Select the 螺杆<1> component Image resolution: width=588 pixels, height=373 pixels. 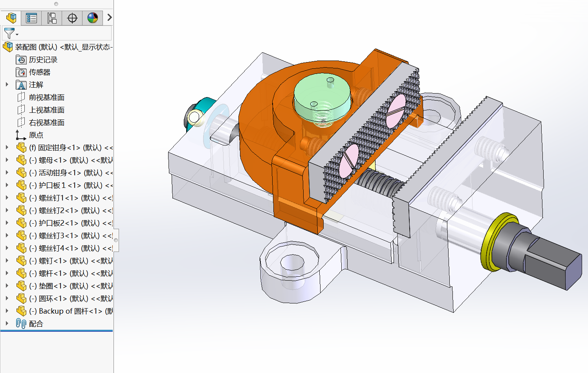coord(59,274)
